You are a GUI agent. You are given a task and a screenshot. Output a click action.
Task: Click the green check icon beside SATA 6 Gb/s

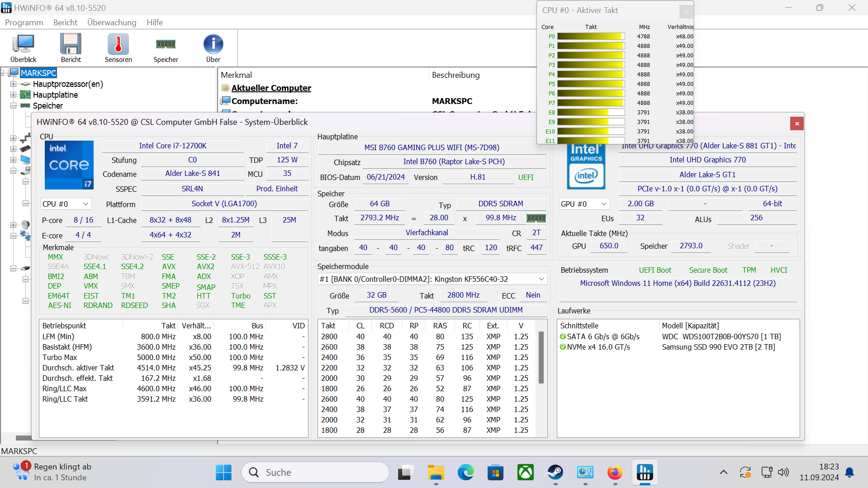point(563,336)
